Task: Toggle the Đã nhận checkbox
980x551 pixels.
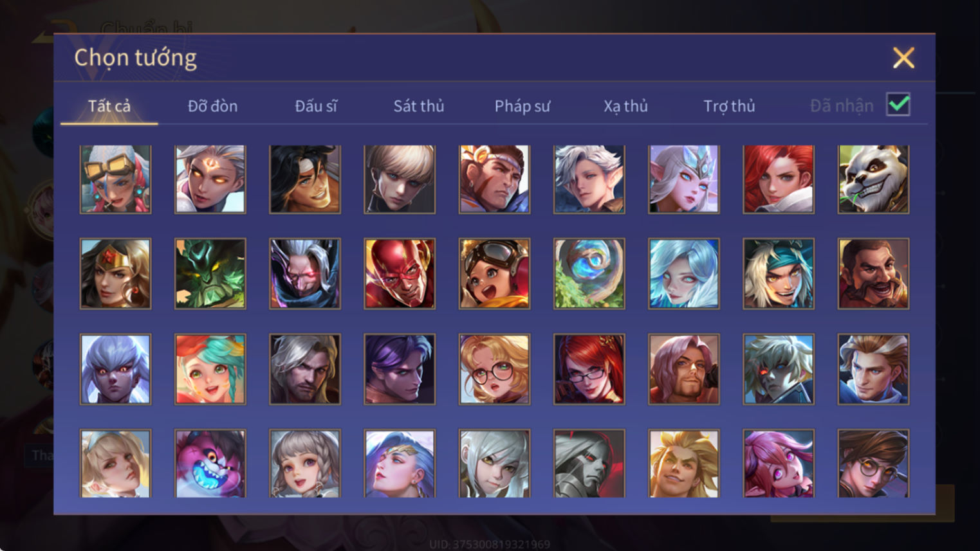Action: [x=898, y=104]
